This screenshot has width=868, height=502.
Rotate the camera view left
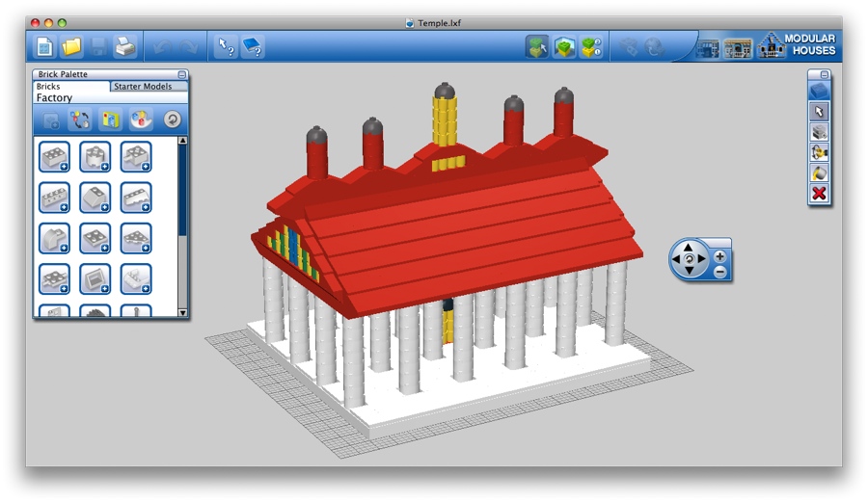[x=676, y=259]
